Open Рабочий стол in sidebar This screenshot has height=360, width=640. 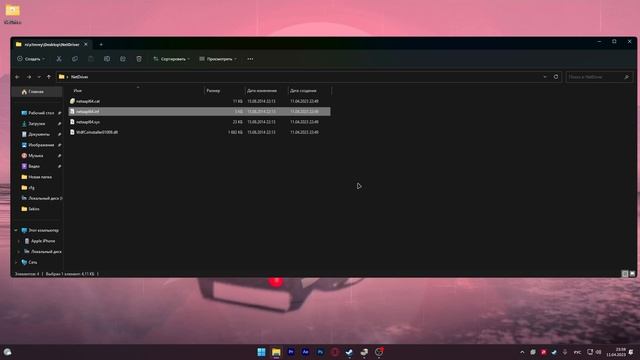pyautogui.click(x=41, y=113)
